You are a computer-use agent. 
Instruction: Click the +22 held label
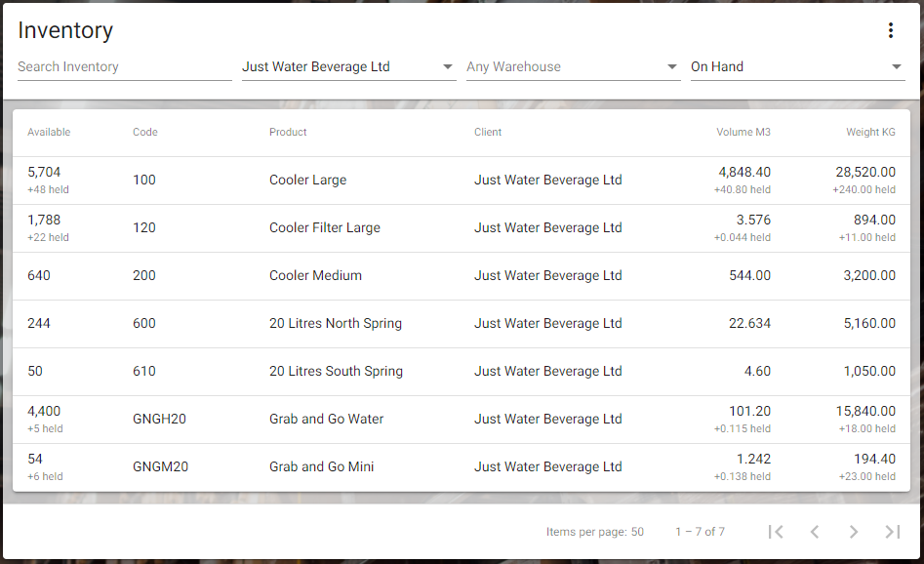(x=48, y=237)
